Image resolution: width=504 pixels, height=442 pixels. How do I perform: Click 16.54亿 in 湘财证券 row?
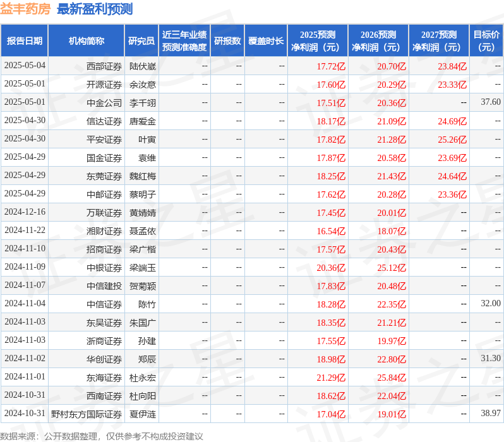[x=331, y=231]
